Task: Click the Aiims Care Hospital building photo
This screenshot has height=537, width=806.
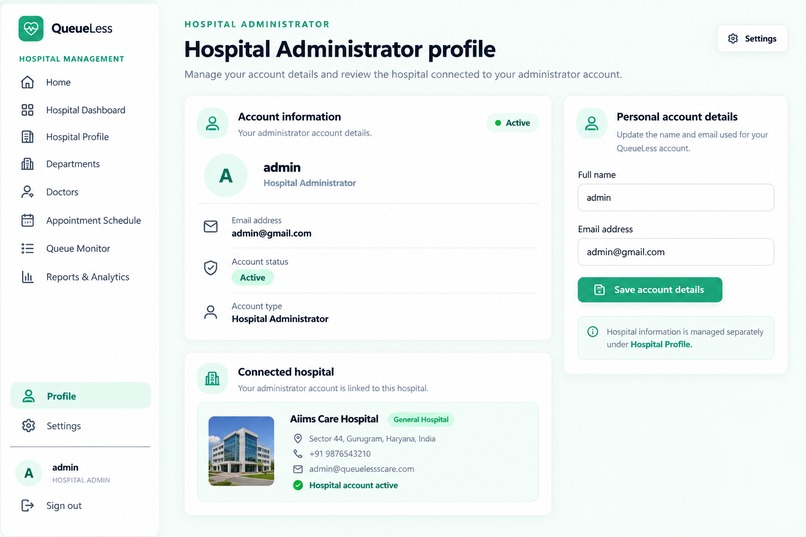Action: tap(241, 451)
